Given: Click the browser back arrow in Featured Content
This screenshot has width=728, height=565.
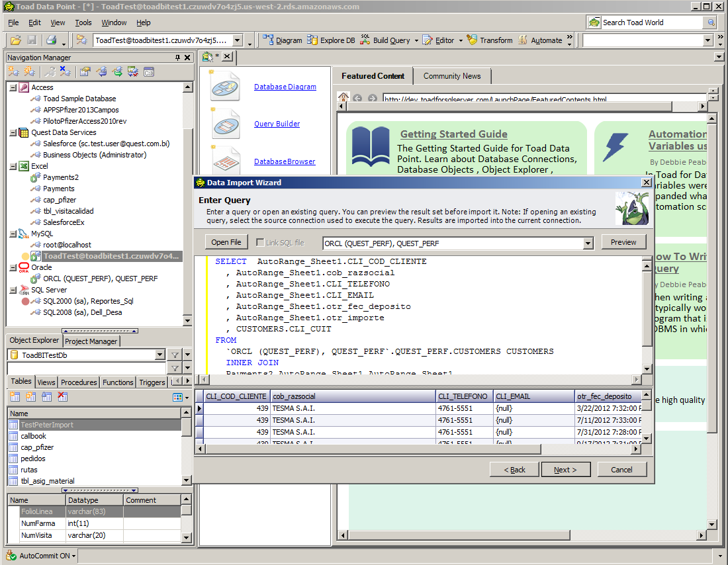Looking at the screenshot, I should [357, 98].
